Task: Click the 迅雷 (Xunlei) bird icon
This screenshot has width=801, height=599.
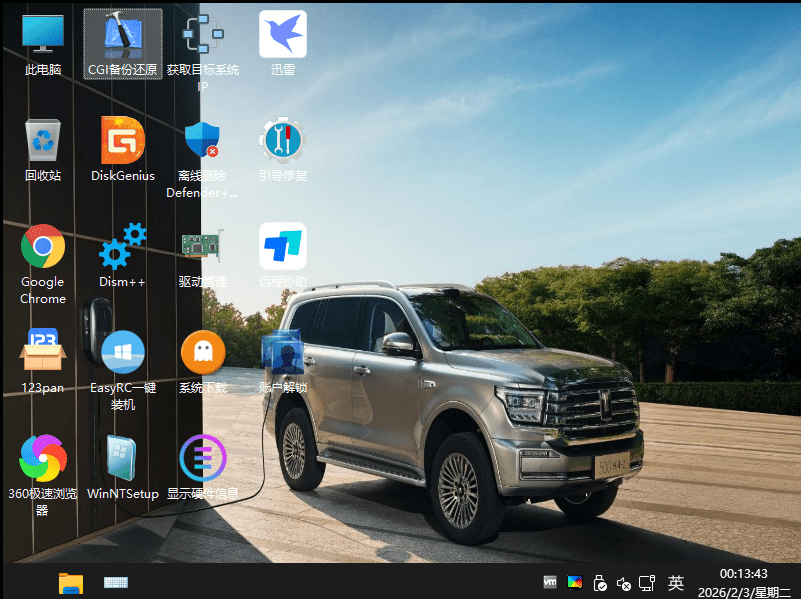Action: (283, 36)
